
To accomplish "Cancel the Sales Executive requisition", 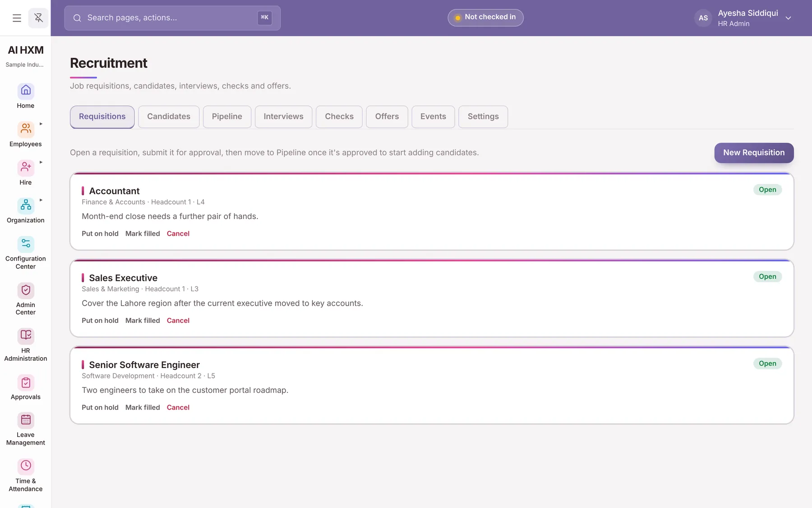I will click(178, 321).
